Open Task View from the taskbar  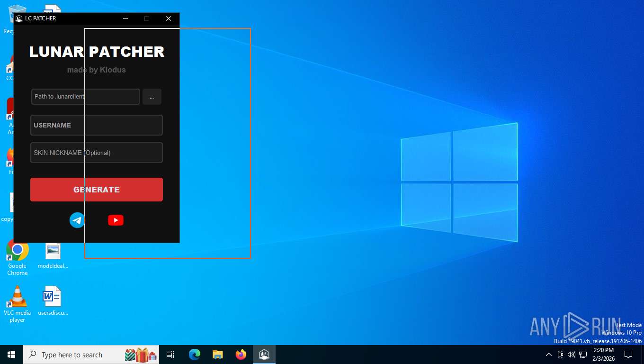(x=170, y=355)
